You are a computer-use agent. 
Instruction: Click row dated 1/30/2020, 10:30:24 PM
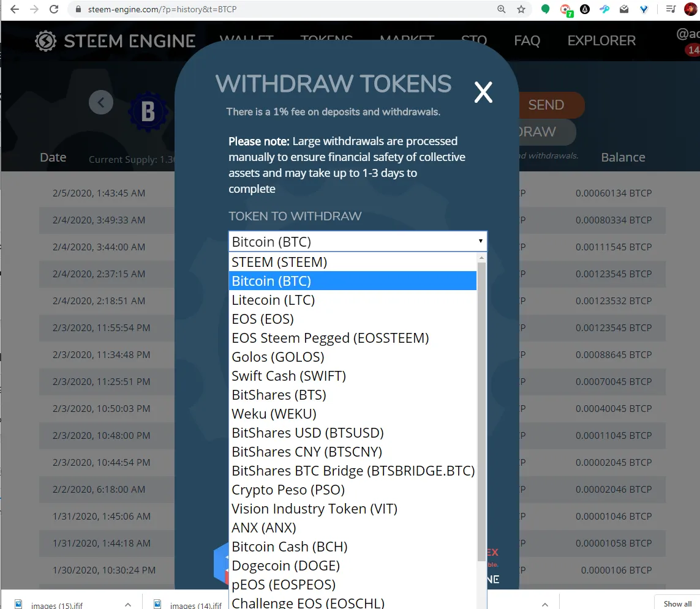coord(104,570)
